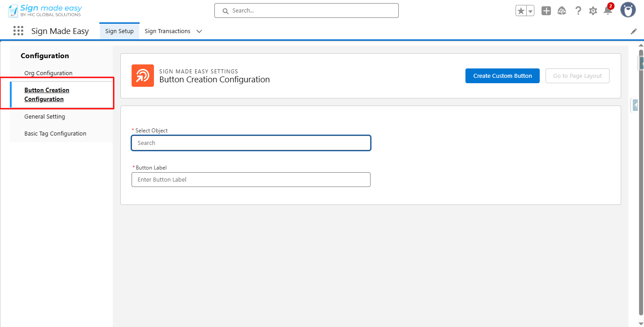Expand the favorites list dropdown arrow
This screenshot has width=644, height=327.
tap(530, 11)
